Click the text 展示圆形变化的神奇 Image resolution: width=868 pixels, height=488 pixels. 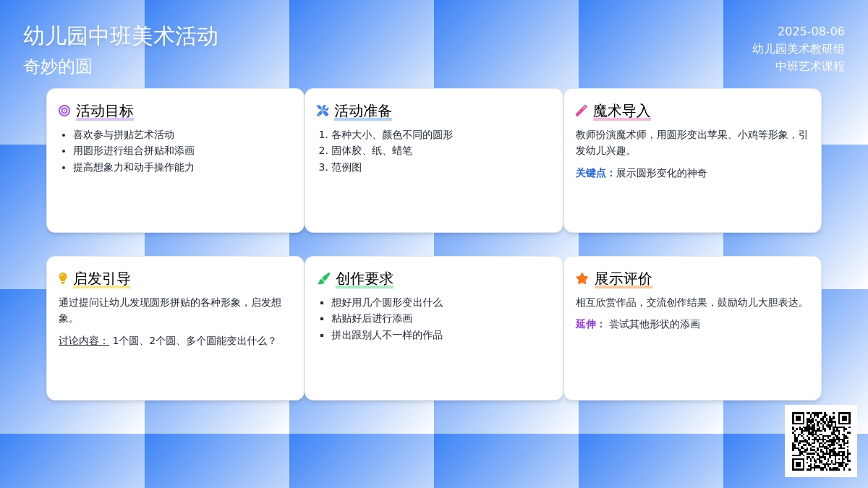coord(662,173)
